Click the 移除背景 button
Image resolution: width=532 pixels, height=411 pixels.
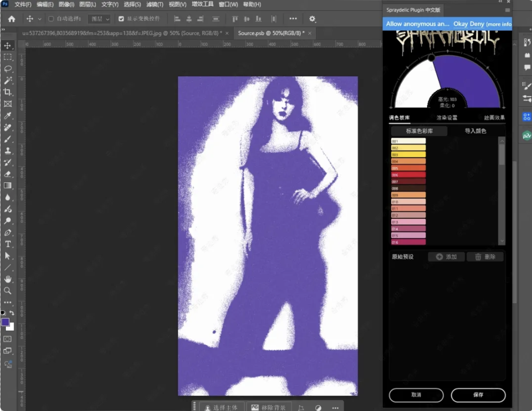coord(268,407)
